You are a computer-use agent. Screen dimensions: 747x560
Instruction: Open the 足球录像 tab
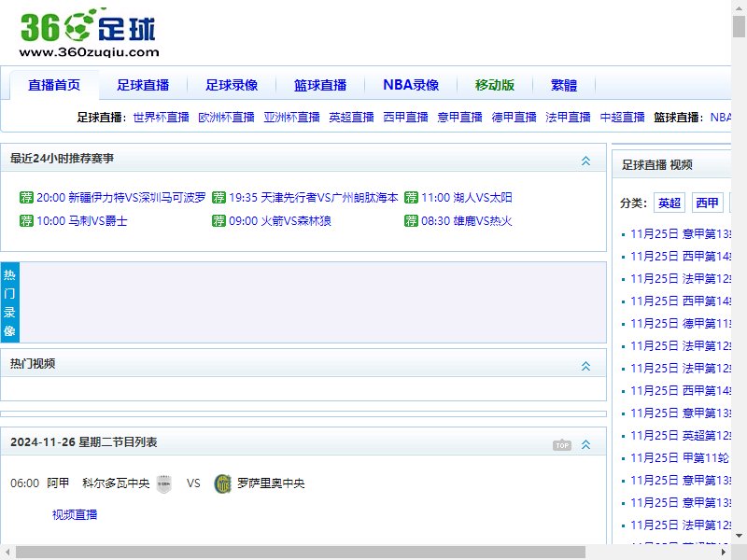click(x=232, y=85)
